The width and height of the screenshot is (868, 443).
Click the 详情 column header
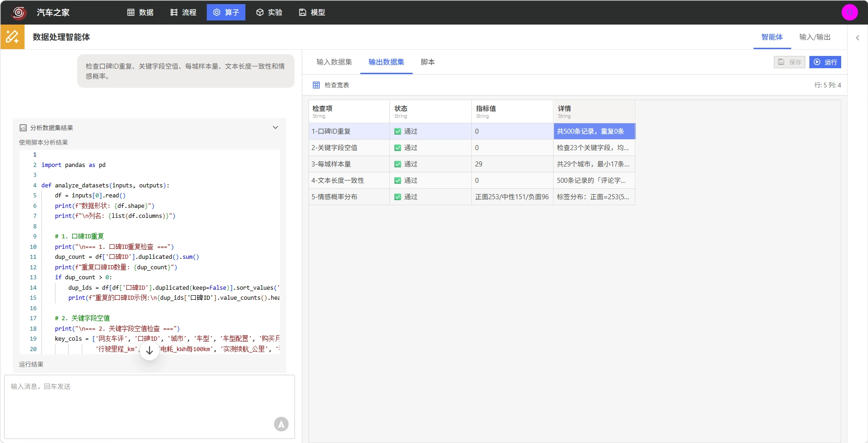click(594, 111)
